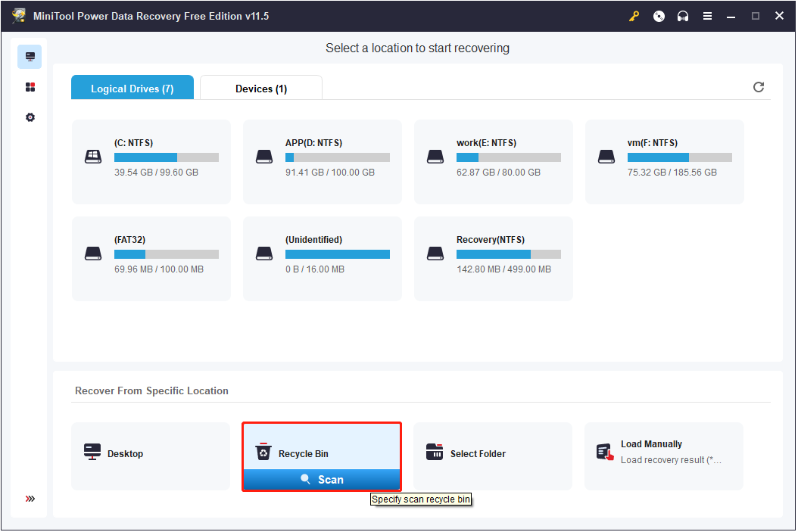Image resolution: width=798 pixels, height=532 pixels.
Task: Choose Load Manually recovery result
Action: 664,456
